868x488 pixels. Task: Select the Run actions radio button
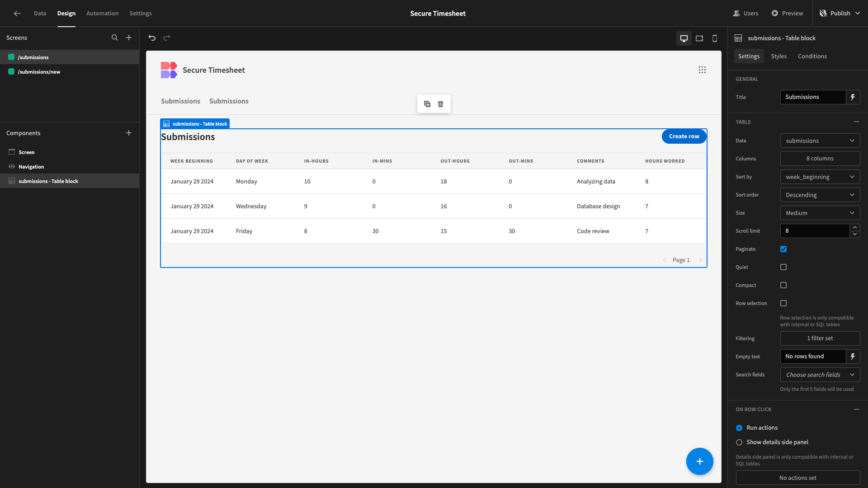(x=739, y=428)
